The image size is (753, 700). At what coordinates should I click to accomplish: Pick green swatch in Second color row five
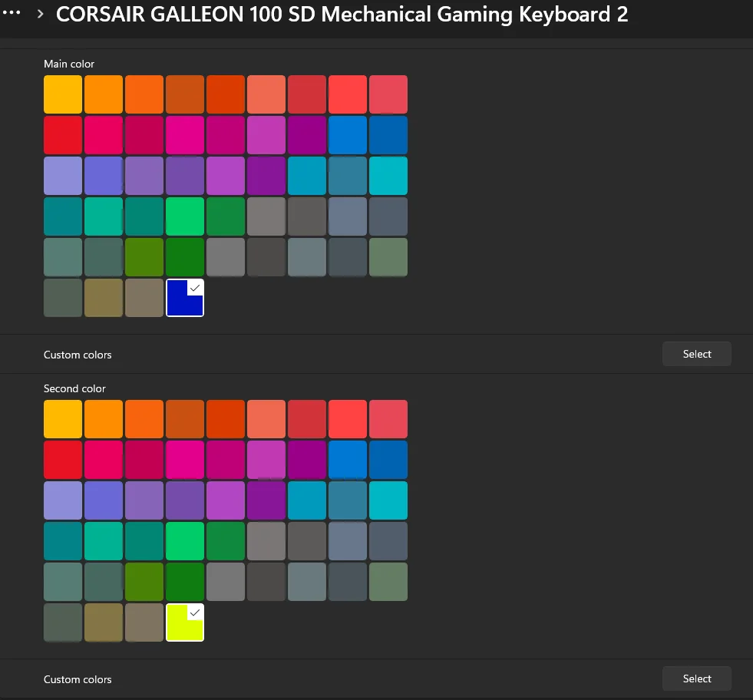click(x=184, y=581)
